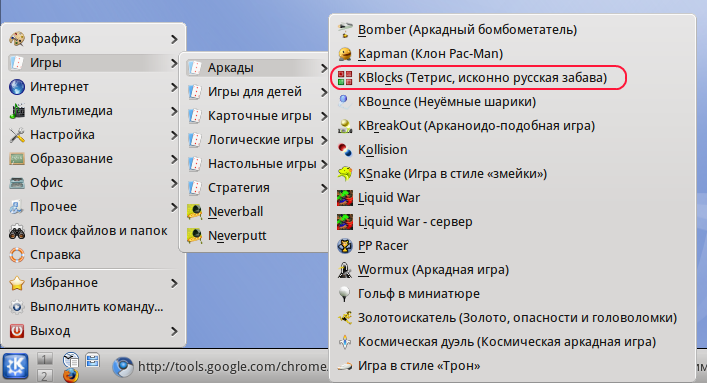Click the Kapman Pac-Man icon

(x=345, y=54)
